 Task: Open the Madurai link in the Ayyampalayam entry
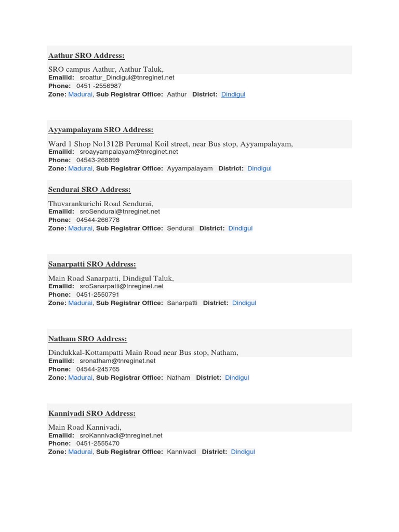tap(80, 169)
